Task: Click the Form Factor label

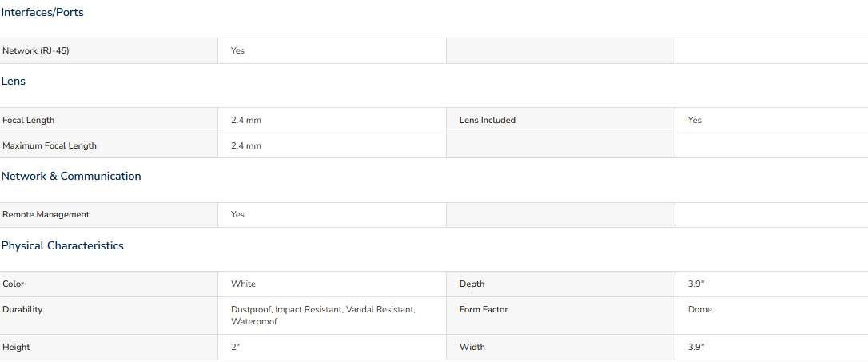Action: point(484,310)
